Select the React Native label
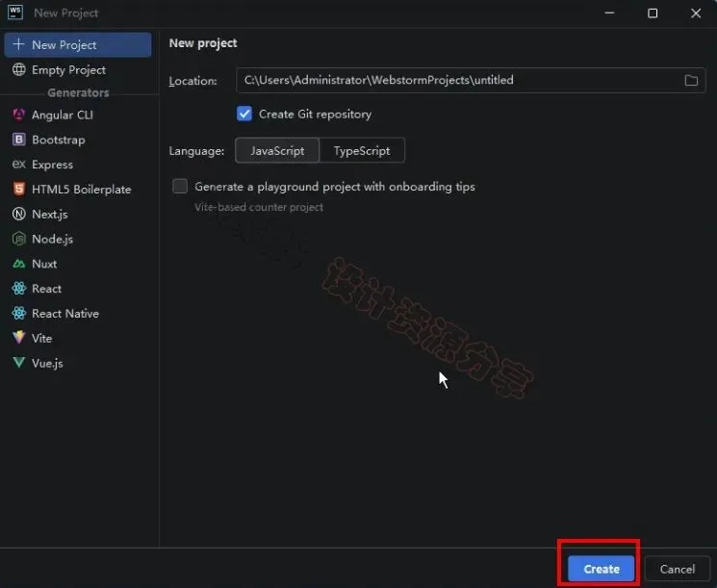 click(x=65, y=313)
